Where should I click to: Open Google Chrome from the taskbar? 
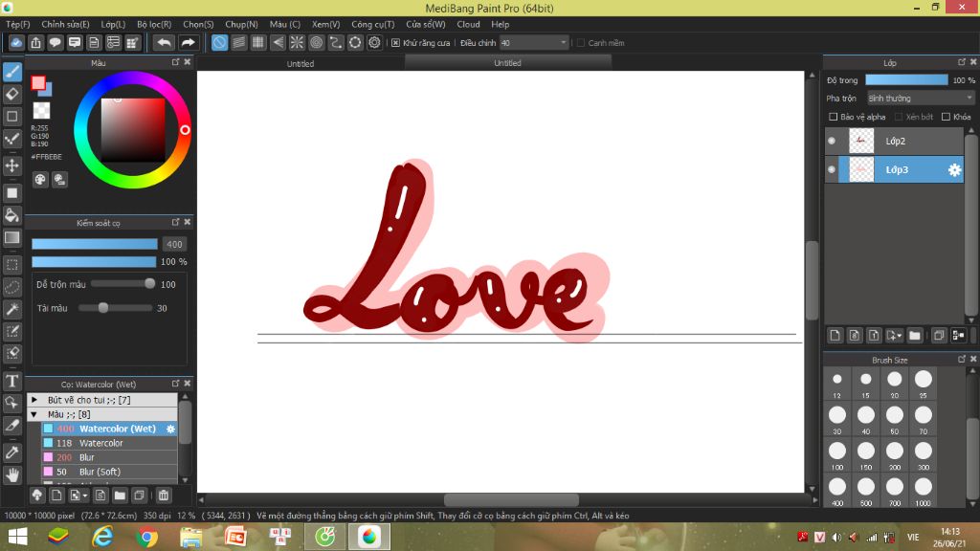pyautogui.click(x=146, y=537)
